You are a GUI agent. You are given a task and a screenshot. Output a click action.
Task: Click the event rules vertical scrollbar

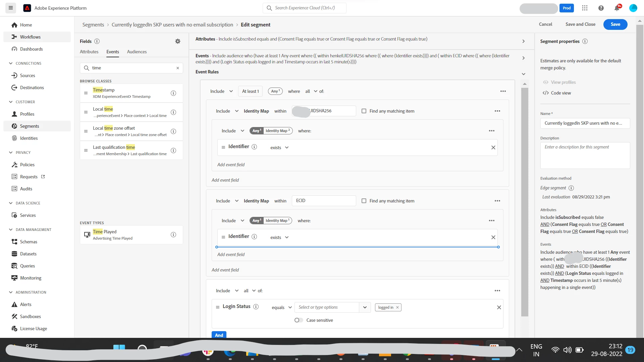(525, 201)
